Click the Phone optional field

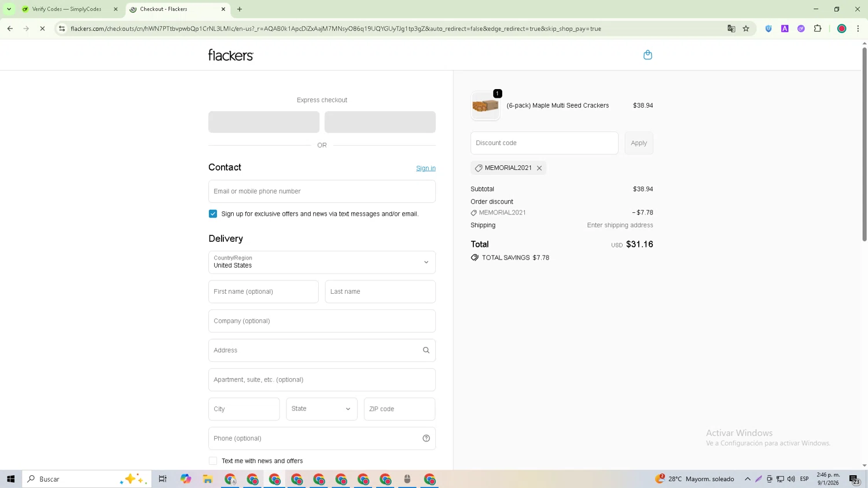pyautogui.click(x=322, y=438)
